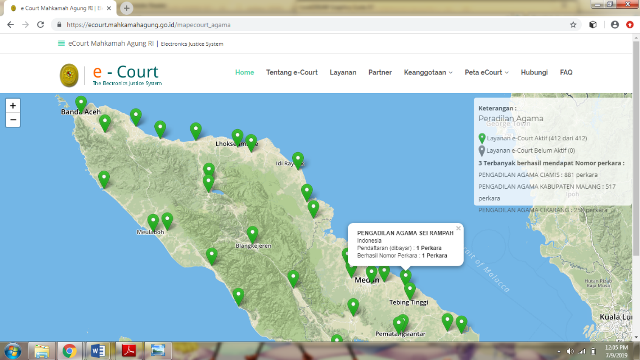This screenshot has height=360, width=640.
Task: Open the hamburger menu next to eCourt Mahkamah Agung
Action: [x=61, y=44]
